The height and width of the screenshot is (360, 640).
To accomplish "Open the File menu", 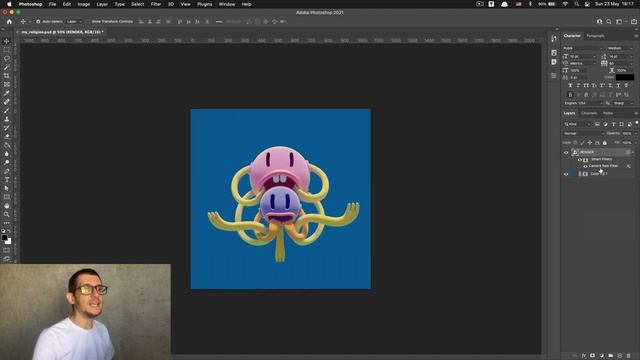I will [x=52, y=4].
